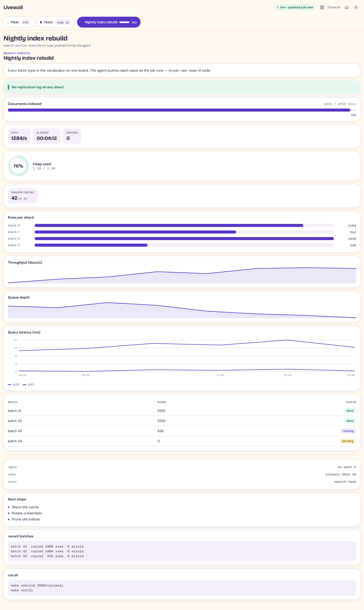Screen dimensions: 364x610
Task: Click the p95 legend entry
Action: 28,384
